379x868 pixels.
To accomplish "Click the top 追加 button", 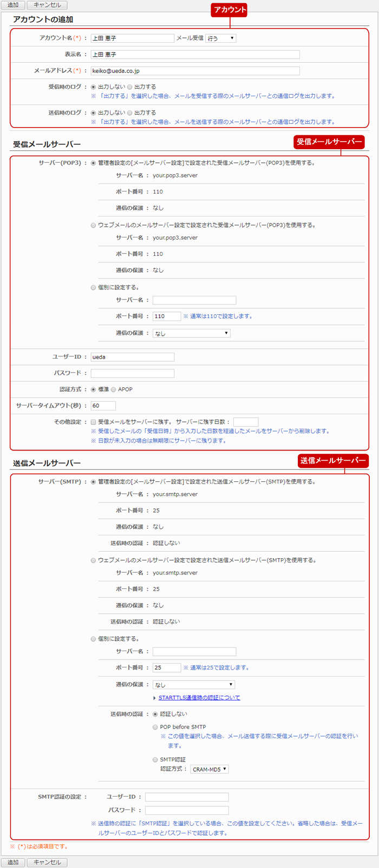I will [x=13, y=5].
